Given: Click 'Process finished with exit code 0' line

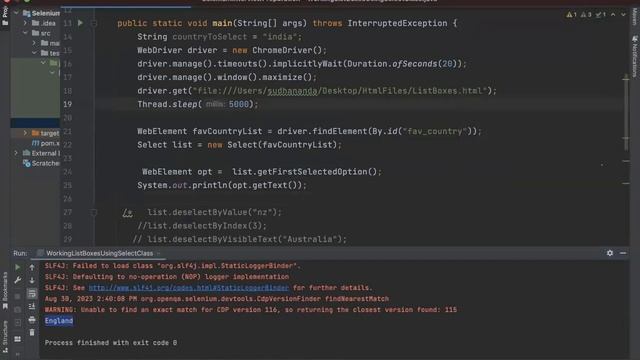Looking at the screenshot, I should (111, 343).
